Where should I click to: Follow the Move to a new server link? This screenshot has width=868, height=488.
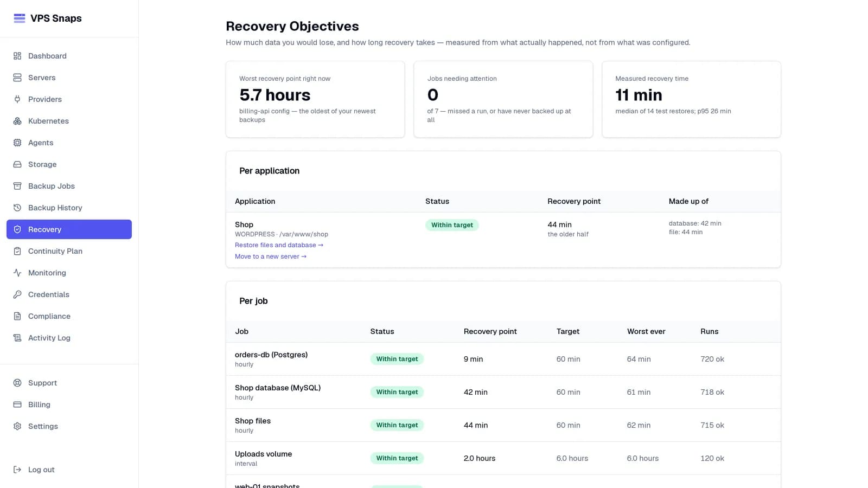pos(271,256)
